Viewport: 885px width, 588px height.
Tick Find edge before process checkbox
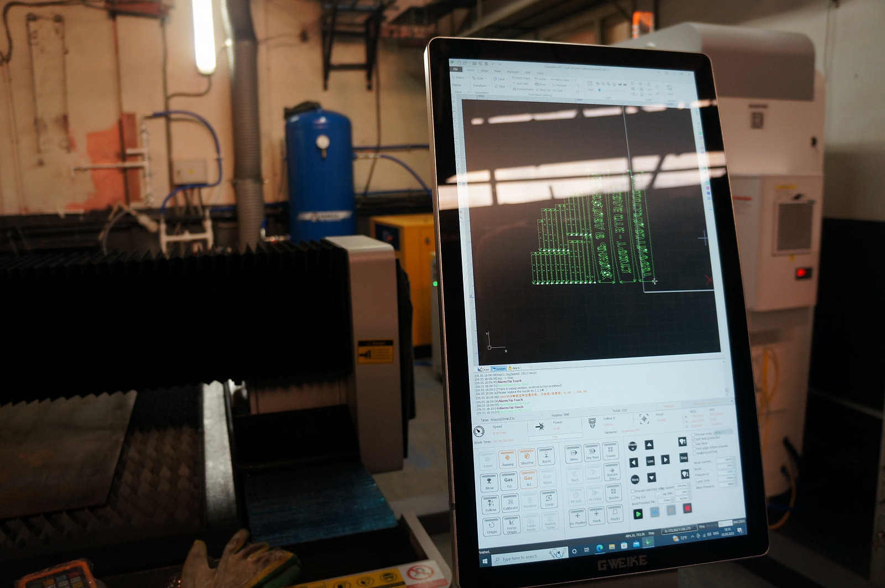(694, 447)
